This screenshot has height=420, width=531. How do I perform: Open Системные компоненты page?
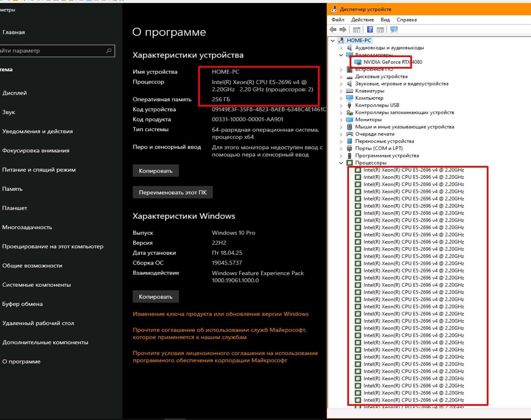[x=36, y=285]
